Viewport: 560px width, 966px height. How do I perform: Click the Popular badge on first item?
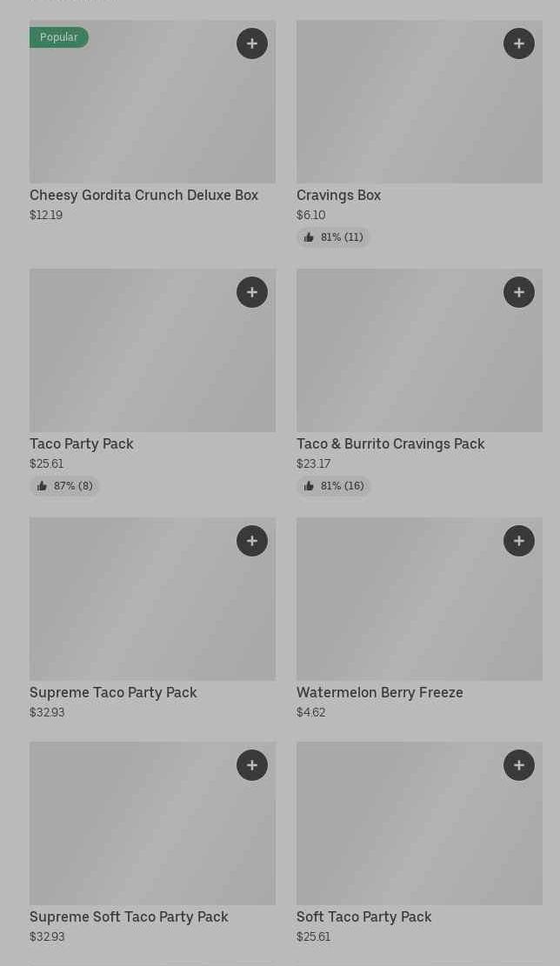59,37
